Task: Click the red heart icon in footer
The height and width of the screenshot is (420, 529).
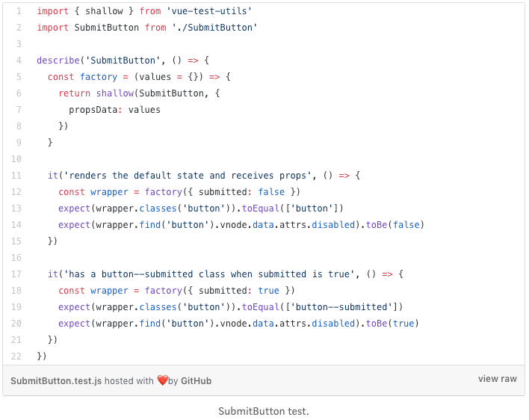Action: (162, 381)
